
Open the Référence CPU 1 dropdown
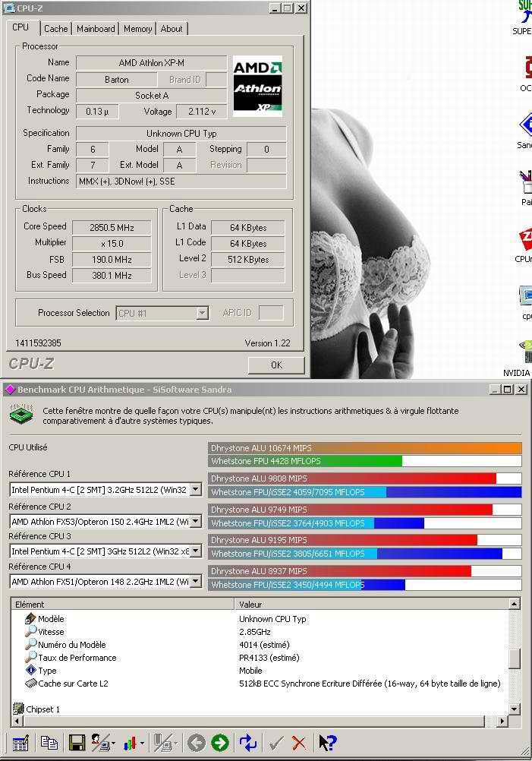point(196,489)
